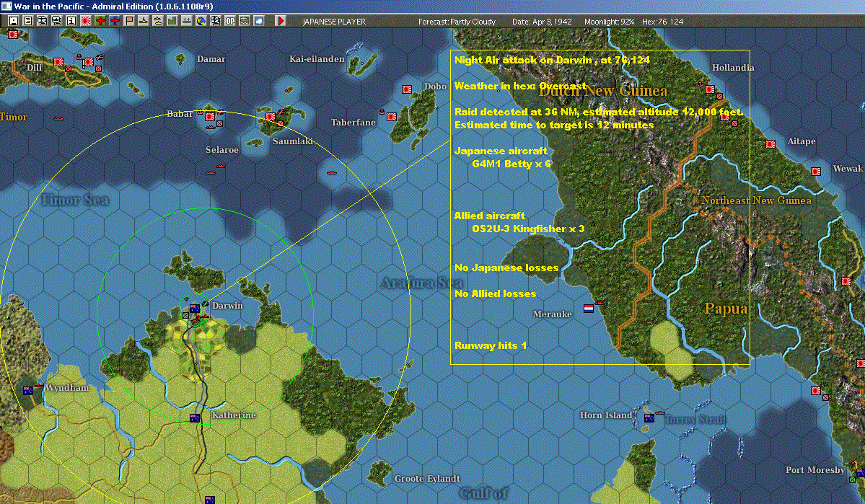Click the 'Hex: 76 124' status text
This screenshot has height=504, width=865.
[662, 22]
